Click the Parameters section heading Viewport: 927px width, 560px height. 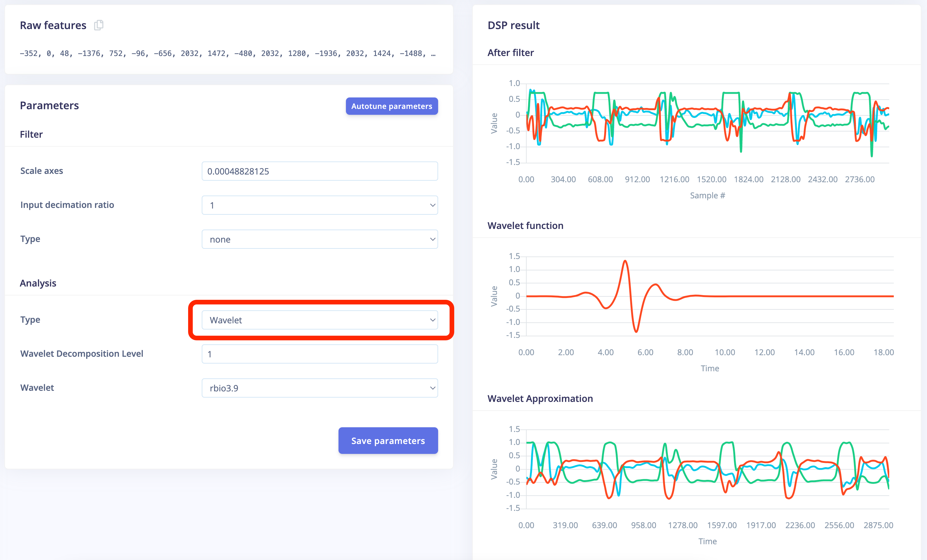(49, 105)
